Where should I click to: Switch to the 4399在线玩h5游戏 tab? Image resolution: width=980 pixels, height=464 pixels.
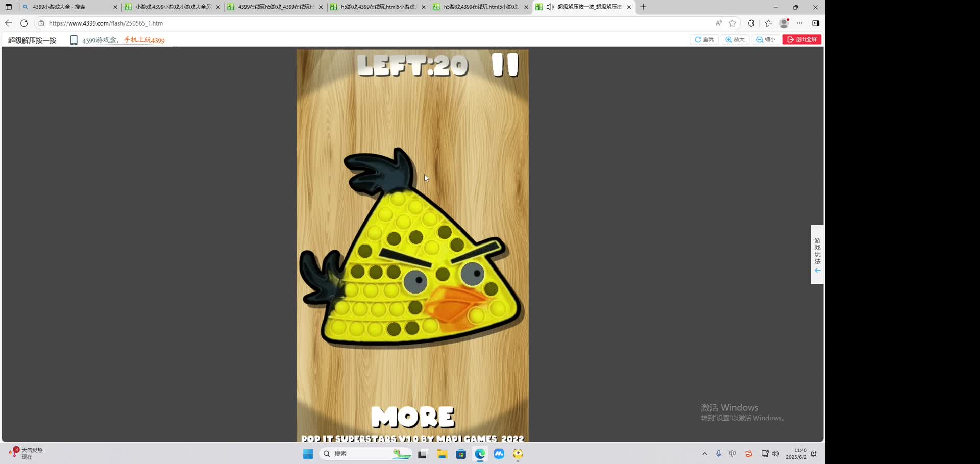(276, 7)
